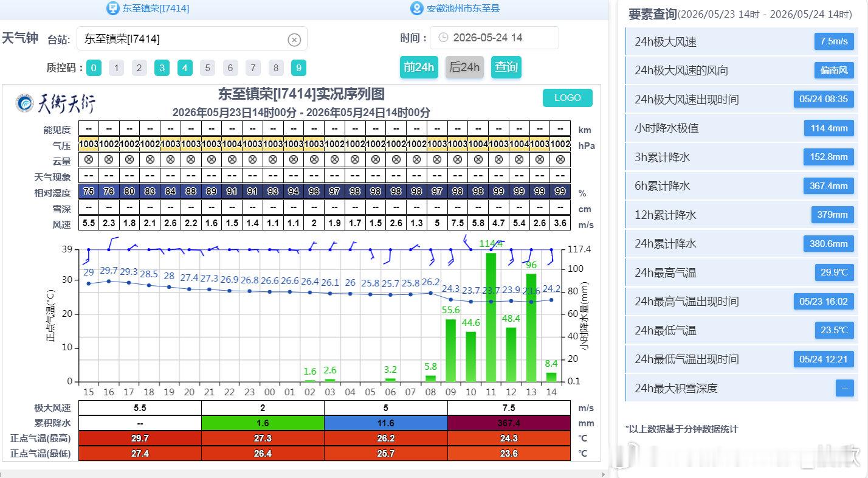Open the 安徽池州市东至县 location link

pos(463,9)
